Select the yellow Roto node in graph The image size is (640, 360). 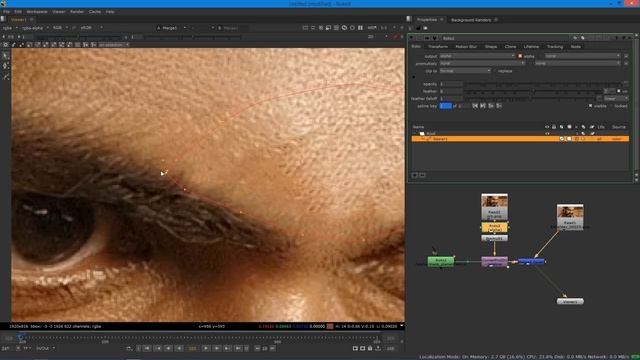tap(494, 227)
